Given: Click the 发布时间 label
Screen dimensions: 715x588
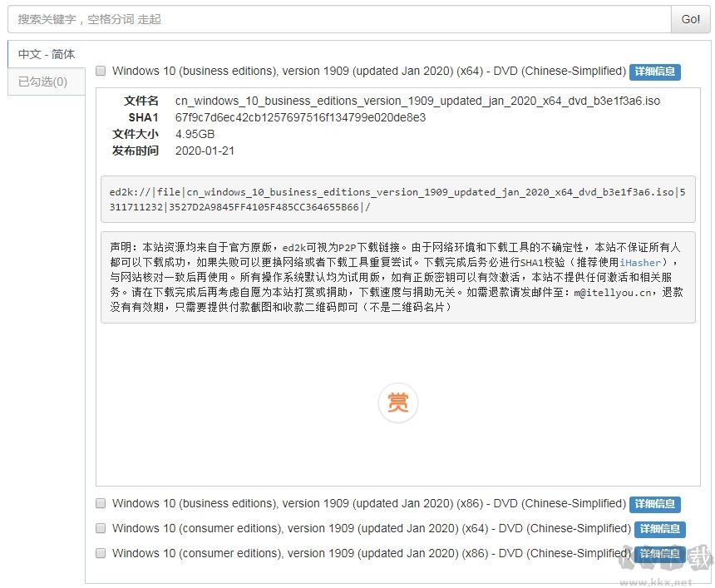Looking at the screenshot, I should pyautogui.click(x=136, y=151).
